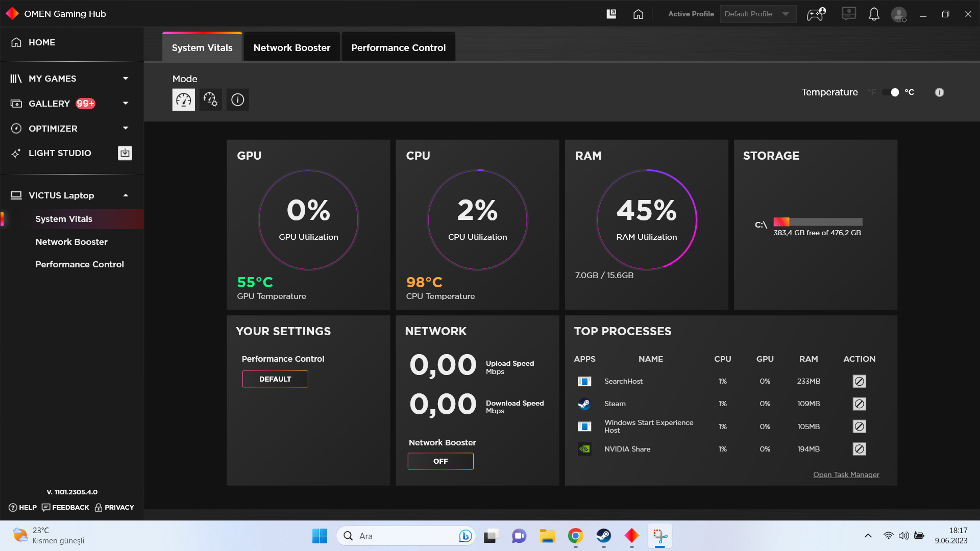This screenshot has height=551, width=980.
Task: Collapse the VICTUS Laptop sidebar section
Action: click(126, 195)
